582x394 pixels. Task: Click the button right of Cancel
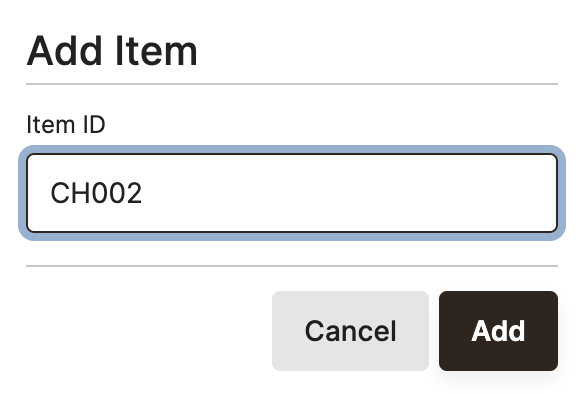click(x=498, y=331)
